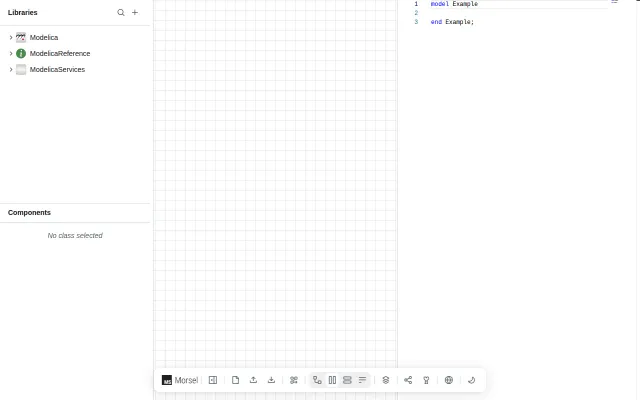
Task: Select the Modelica tree item label
Action: (44, 38)
